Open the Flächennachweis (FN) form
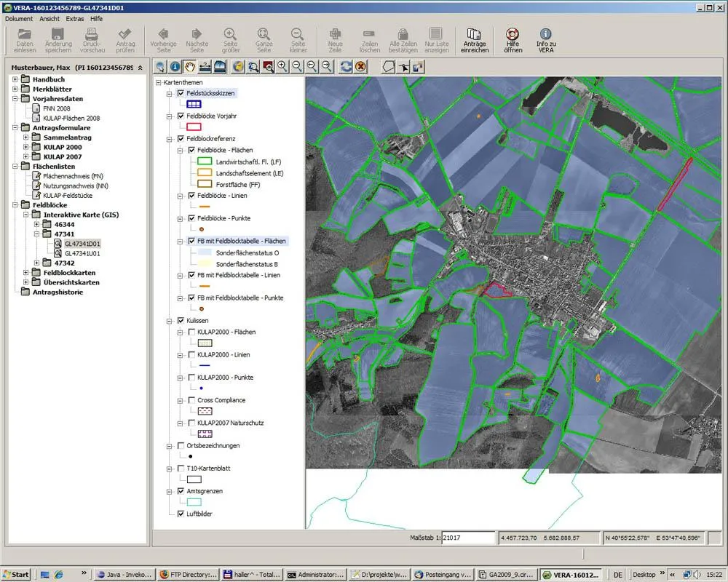 73,176
